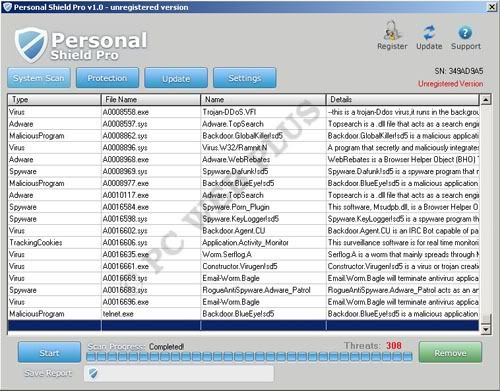Select file A0016696.exe

coord(151,302)
